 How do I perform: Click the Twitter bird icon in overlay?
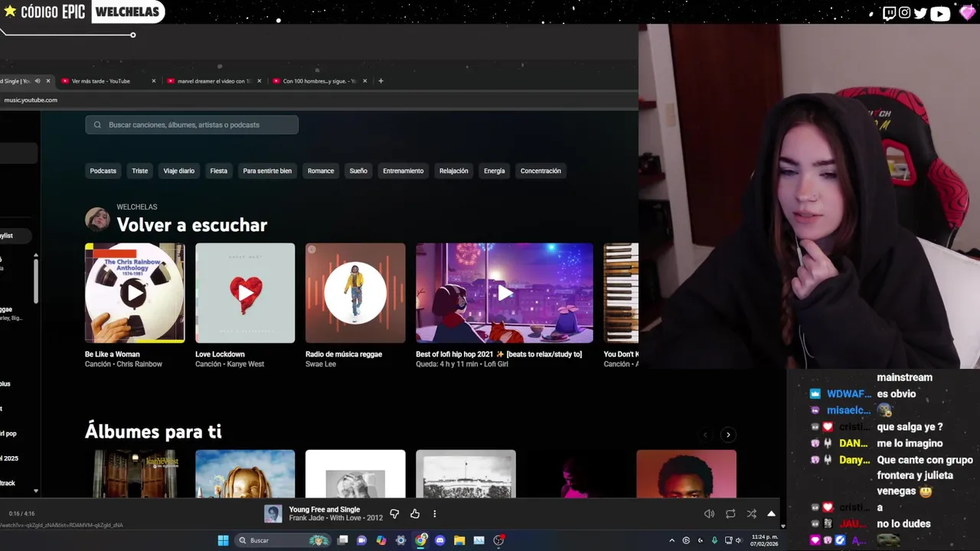(x=920, y=12)
